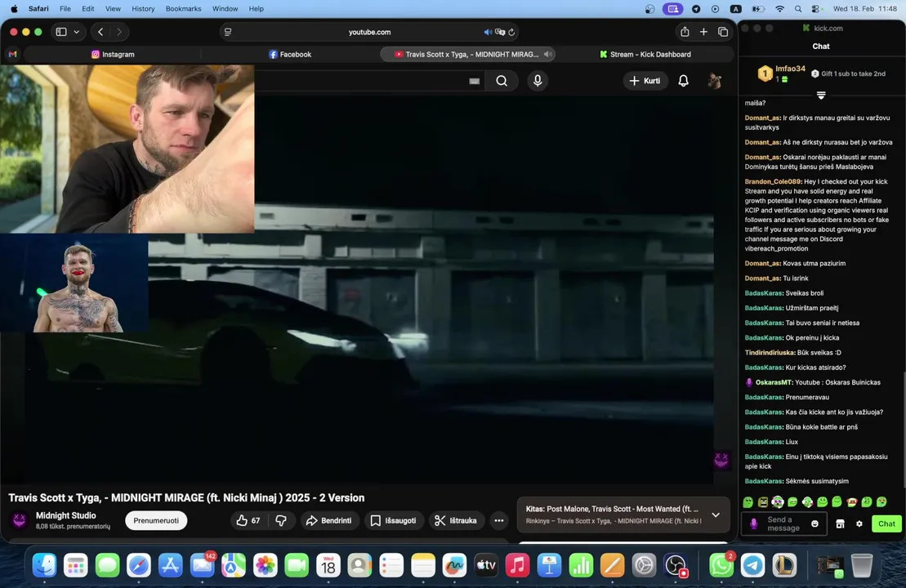This screenshot has height=588, width=906.
Task: Expand the Kitas playlist panel chevron
Action: [x=716, y=514]
